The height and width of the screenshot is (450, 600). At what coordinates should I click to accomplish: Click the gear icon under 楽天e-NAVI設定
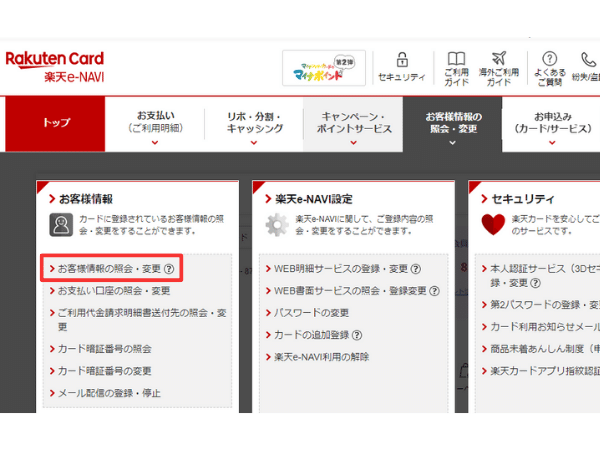pyautogui.click(x=277, y=225)
